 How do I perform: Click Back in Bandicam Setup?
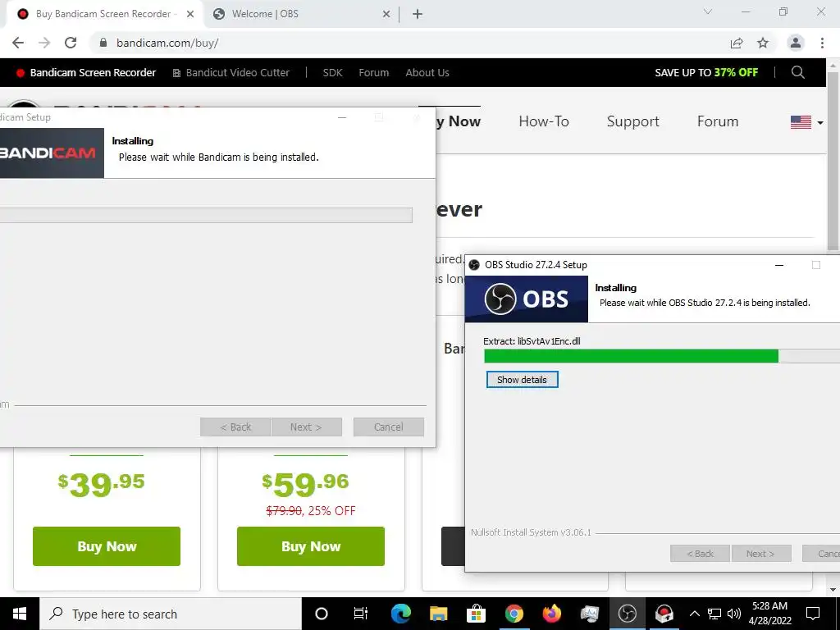(235, 427)
